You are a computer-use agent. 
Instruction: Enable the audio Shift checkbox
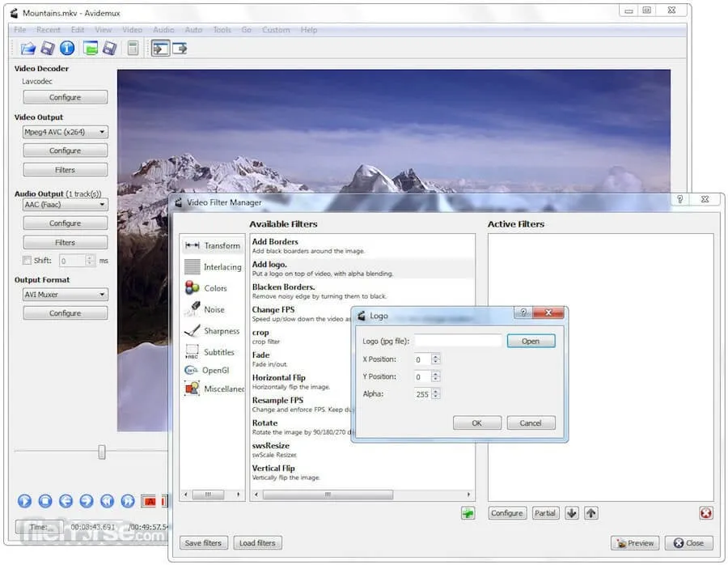point(27,261)
